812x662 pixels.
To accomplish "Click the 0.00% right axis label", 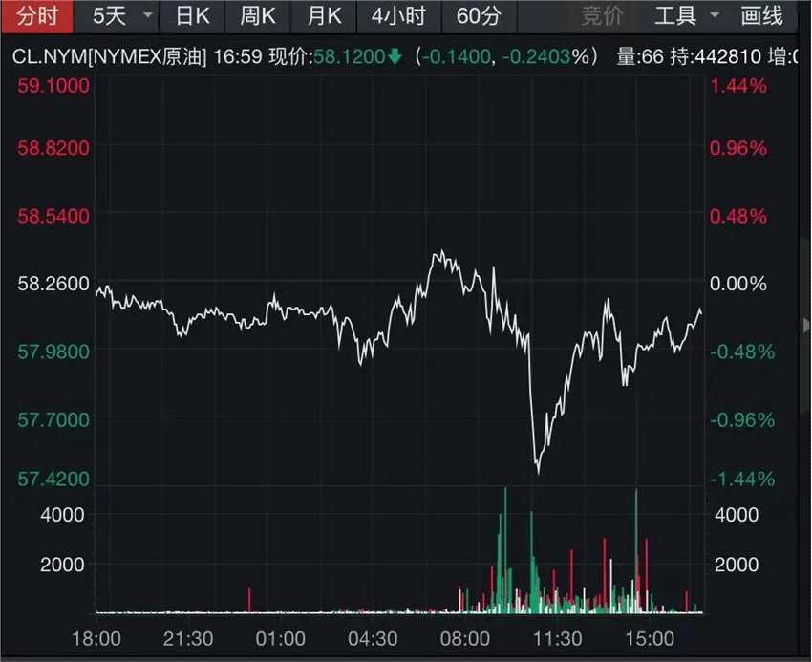I will [737, 284].
